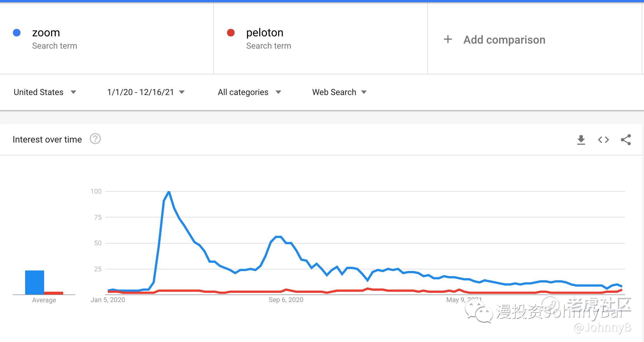Edit the zoom search term

point(46,33)
